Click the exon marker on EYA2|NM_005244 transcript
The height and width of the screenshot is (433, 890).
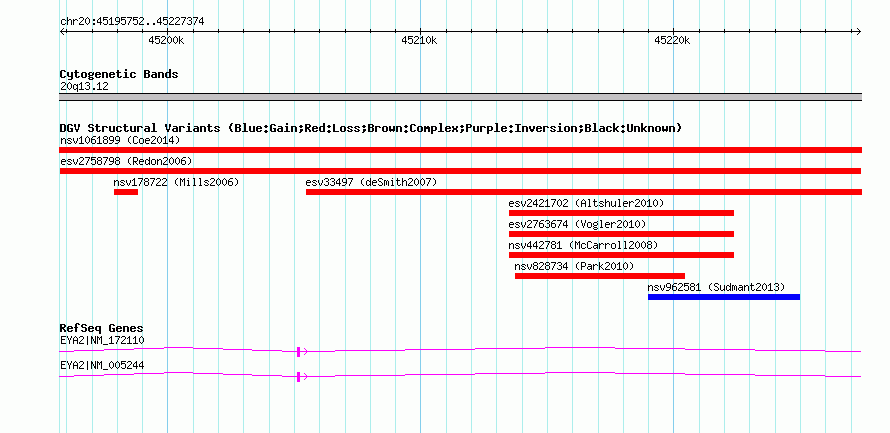(x=299, y=377)
